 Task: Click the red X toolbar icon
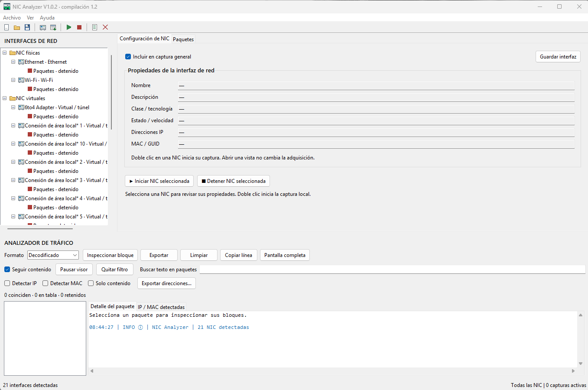coord(105,27)
